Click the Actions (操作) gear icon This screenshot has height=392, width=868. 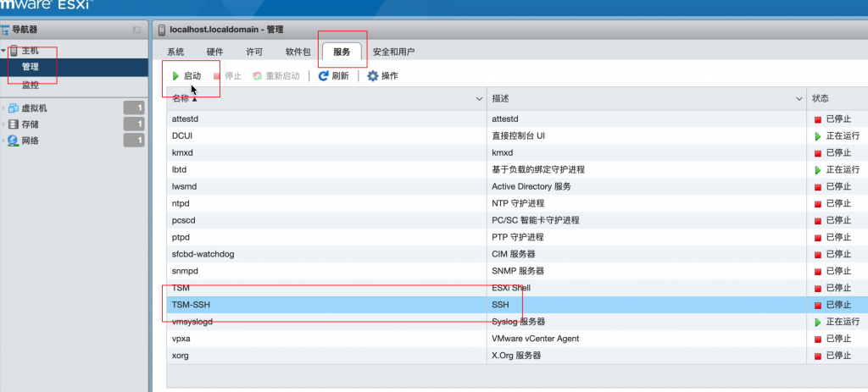click(x=373, y=76)
